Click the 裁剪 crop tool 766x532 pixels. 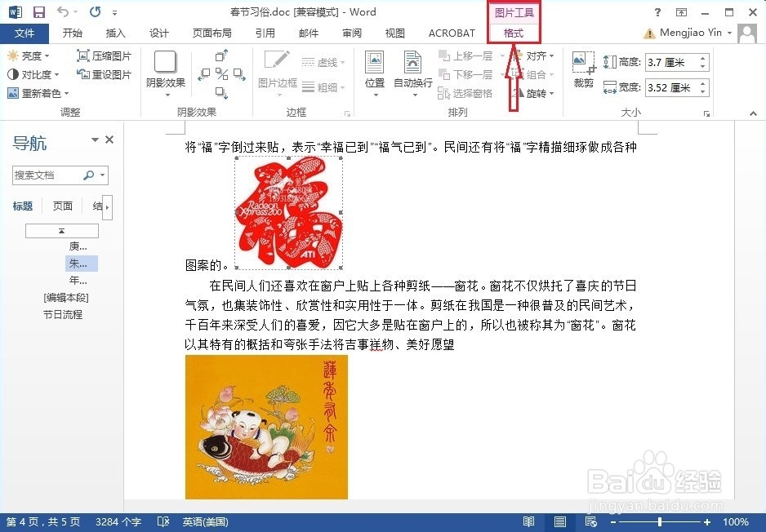point(584,70)
